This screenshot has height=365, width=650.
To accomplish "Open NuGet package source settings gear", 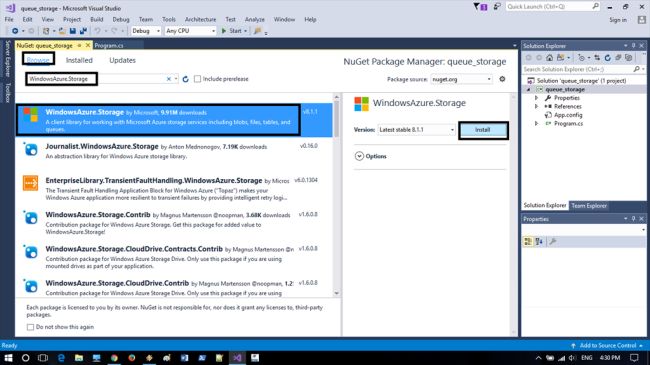I will 502,79.
